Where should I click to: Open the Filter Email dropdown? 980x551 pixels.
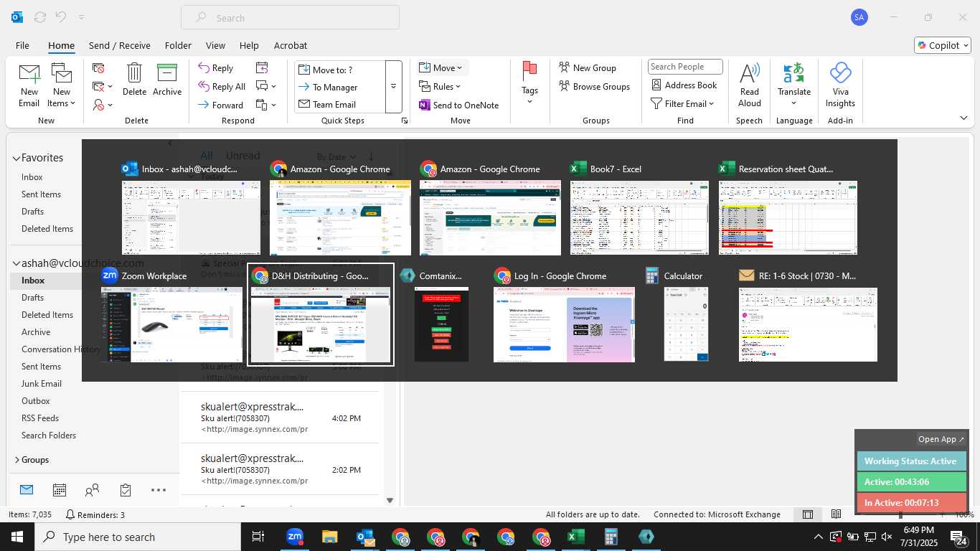tap(682, 103)
